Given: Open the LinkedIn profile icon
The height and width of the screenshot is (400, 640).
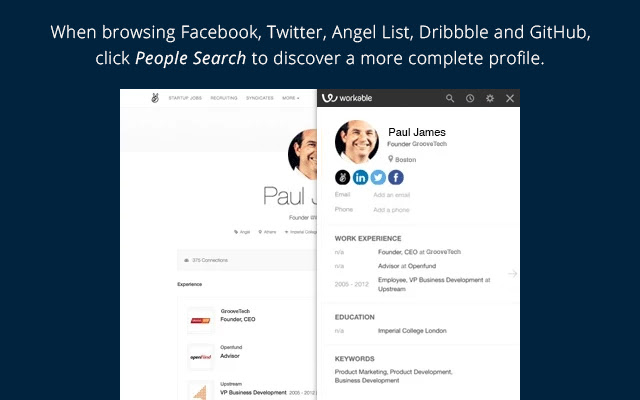Looking at the screenshot, I should pyautogui.click(x=360, y=178).
